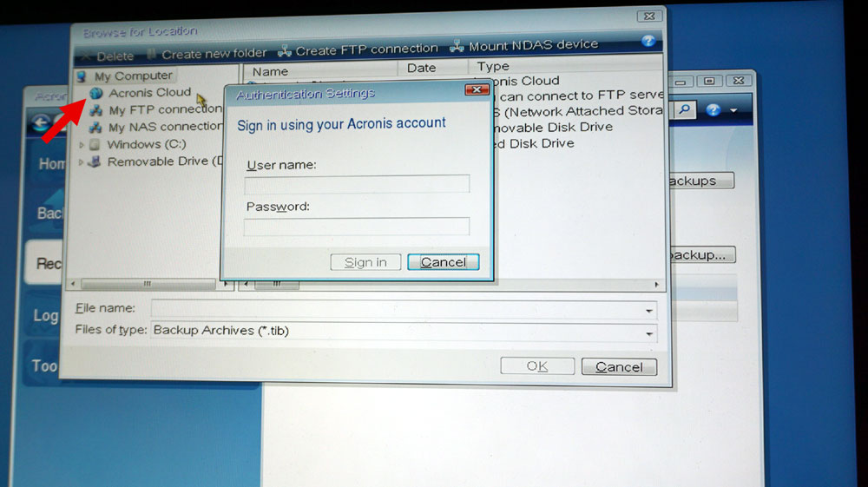Screen dimensions: 868x487
Task: Click the 'Acronis Cloud' type cell in list
Action: click(526, 81)
